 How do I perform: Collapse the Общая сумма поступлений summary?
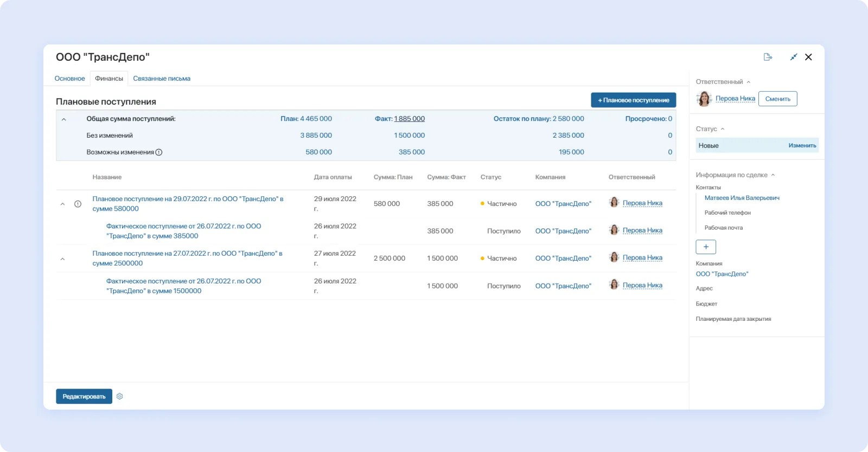[63, 119]
